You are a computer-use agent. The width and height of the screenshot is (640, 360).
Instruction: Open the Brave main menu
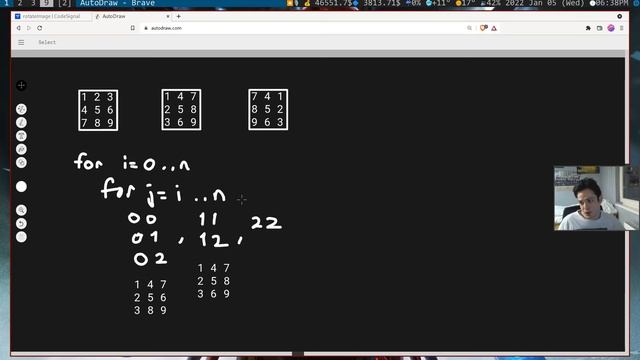tap(622, 28)
